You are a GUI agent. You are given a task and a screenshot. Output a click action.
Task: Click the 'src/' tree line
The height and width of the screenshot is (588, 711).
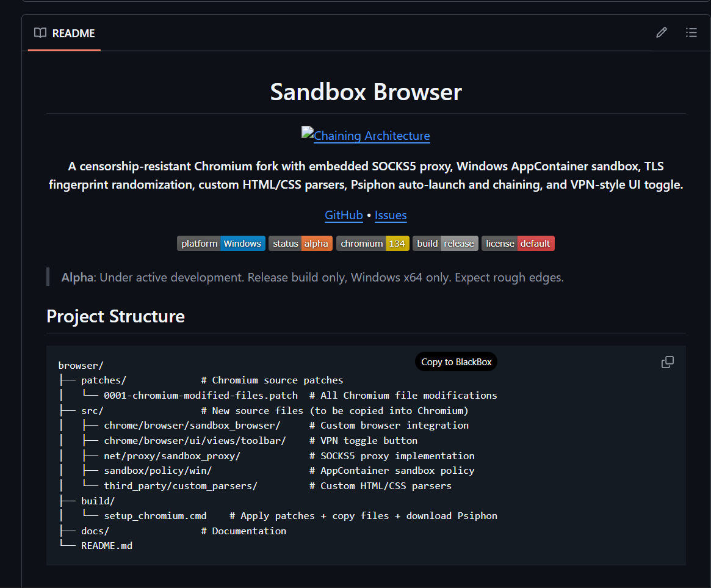tap(93, 410)
